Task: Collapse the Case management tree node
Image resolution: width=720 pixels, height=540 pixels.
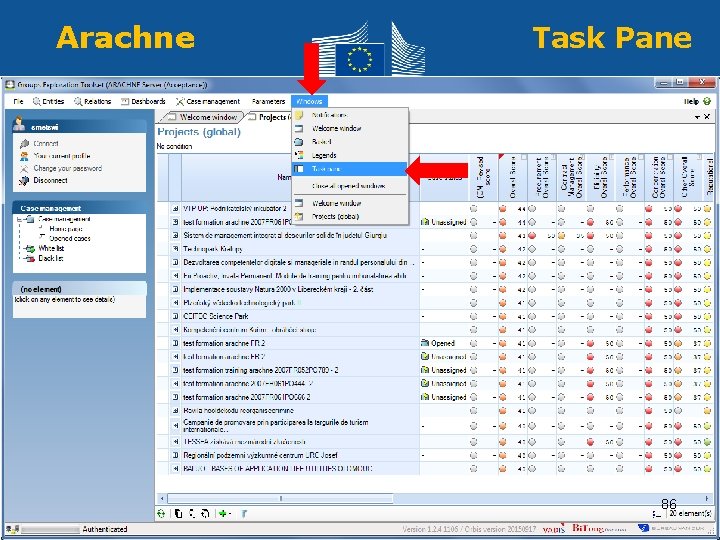Action: (x=19, y=219)
